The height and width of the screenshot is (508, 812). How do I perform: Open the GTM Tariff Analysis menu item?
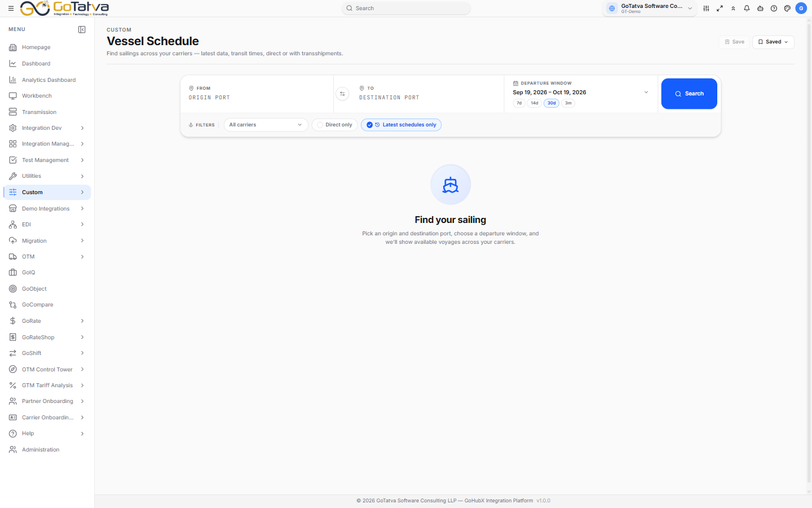coord(47,386)
